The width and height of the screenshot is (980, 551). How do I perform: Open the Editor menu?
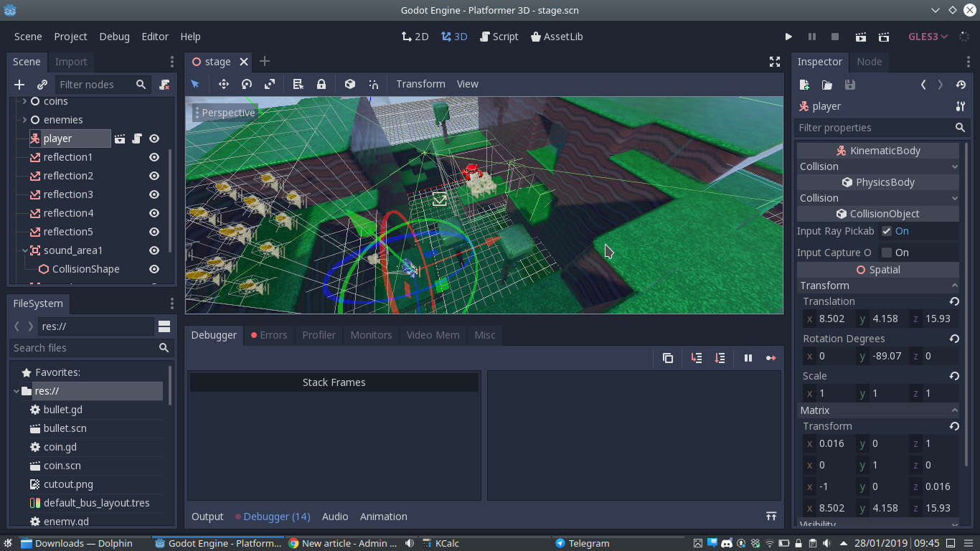155,37
